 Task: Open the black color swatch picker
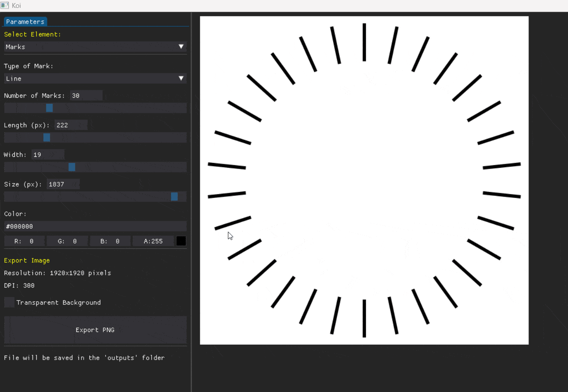pos(181,241)
